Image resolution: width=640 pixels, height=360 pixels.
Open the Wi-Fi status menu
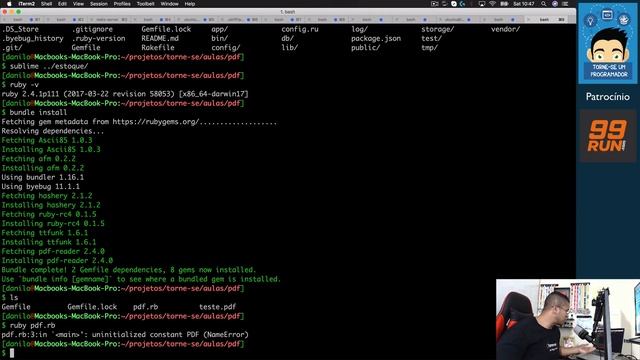(492, 4)
